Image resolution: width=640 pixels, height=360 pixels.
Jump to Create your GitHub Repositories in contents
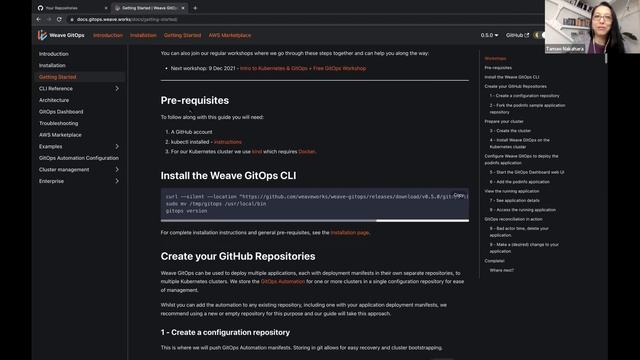516,87
